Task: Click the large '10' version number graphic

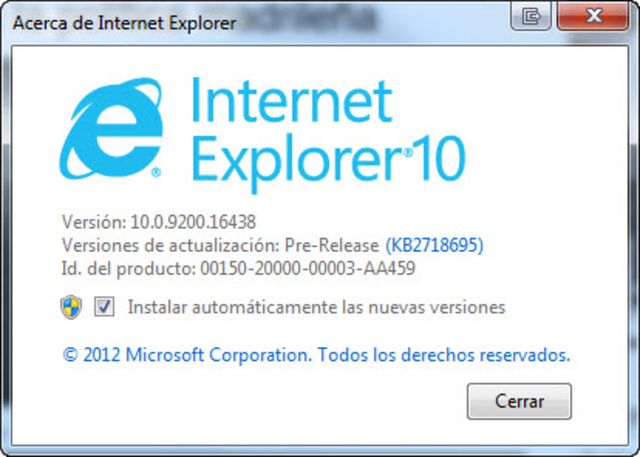Action: click(440, 158)
